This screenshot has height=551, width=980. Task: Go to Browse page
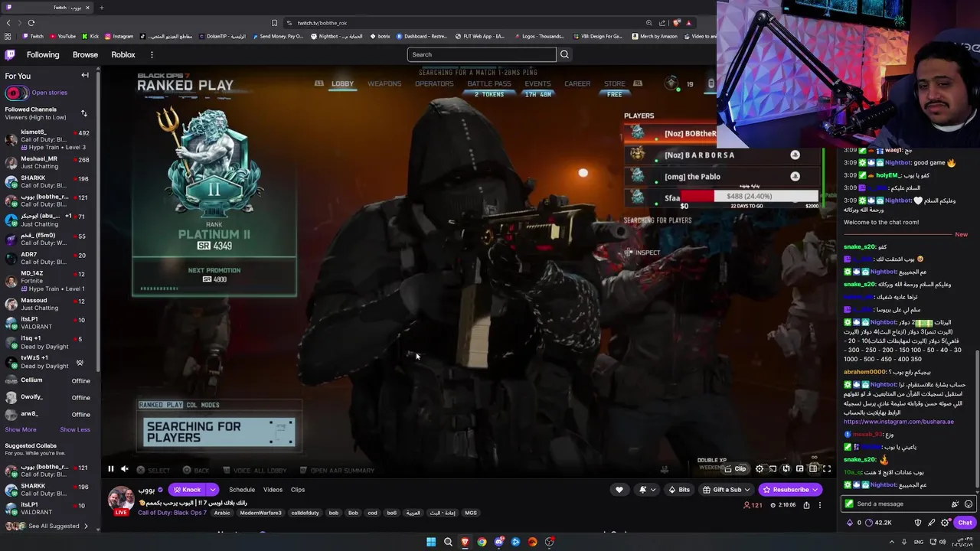click(x=85, y=54)
